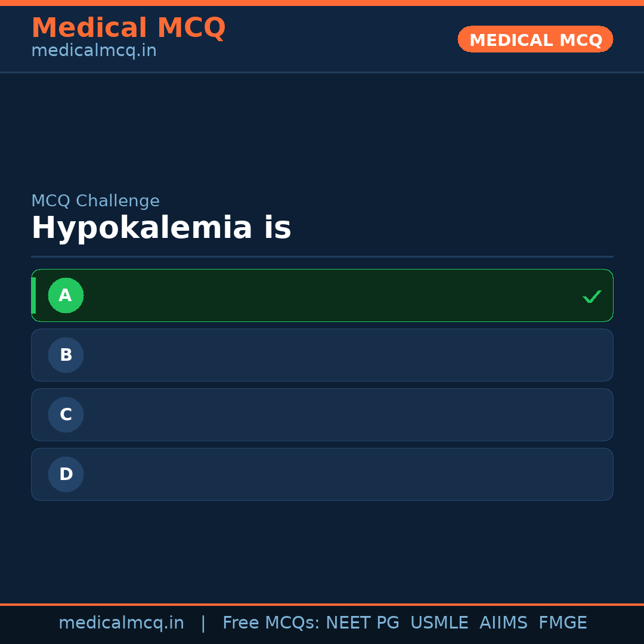Click the Free MCQs footer text
This screenshot has width=644, height=644.
pos(271,623)
